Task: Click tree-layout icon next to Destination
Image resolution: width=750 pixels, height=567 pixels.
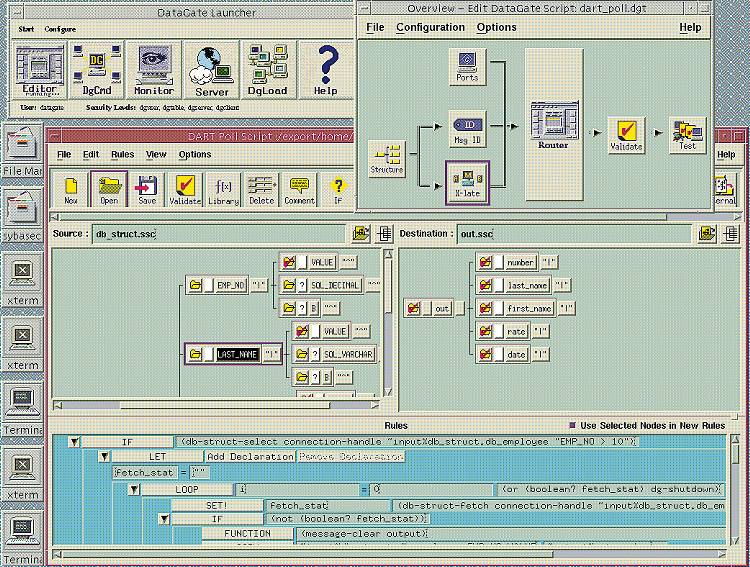Action: click(730, 233)
